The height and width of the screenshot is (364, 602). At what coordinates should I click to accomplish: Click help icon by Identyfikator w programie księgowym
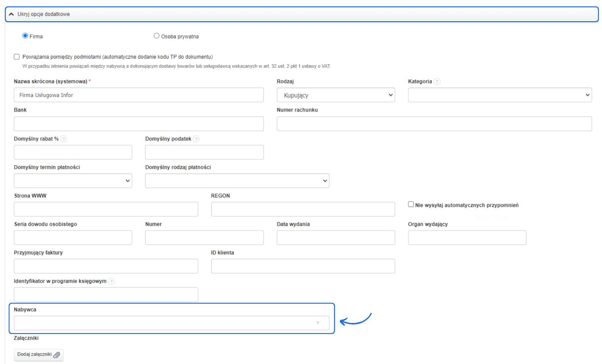[x=111, y=281]
